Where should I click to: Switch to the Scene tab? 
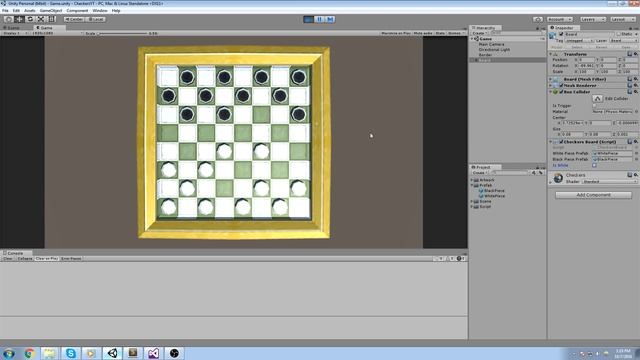point(13,28)
